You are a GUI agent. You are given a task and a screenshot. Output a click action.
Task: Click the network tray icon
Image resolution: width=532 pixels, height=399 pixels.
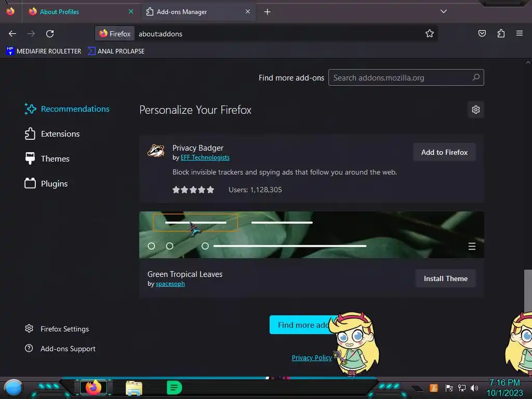click(462, 388)
